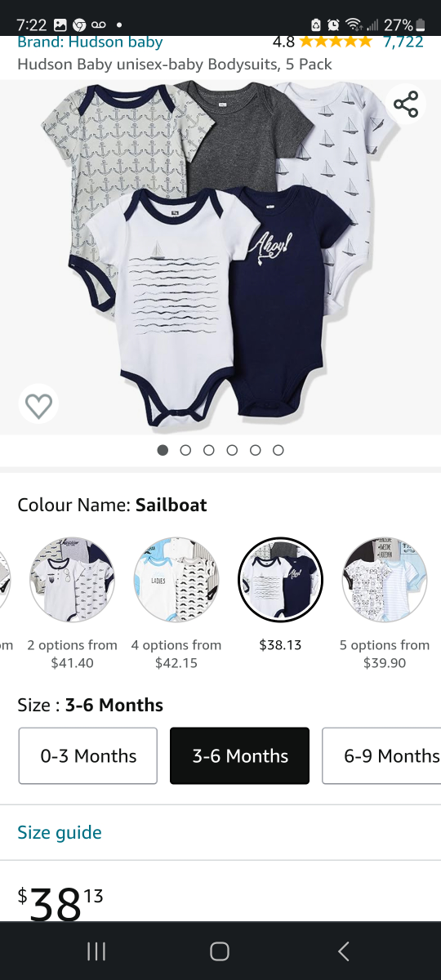
Task: Add item to wishlist with heart icon
Action: (x=38, y=405)
